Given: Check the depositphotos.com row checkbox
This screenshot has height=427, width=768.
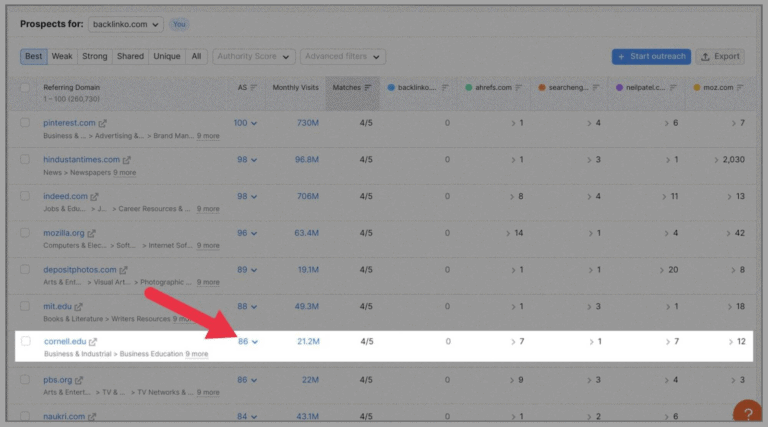Looking at the screenshot, I should (25, 269).
